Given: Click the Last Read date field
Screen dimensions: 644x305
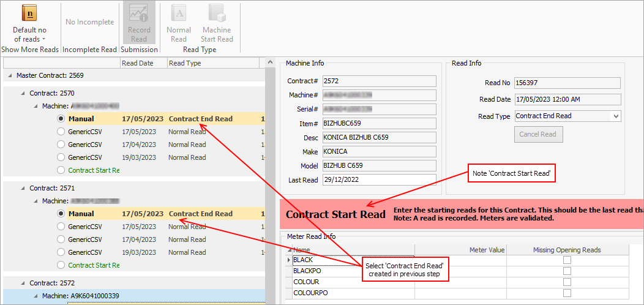Looking at the screenshot, I should tap(378, 180).
